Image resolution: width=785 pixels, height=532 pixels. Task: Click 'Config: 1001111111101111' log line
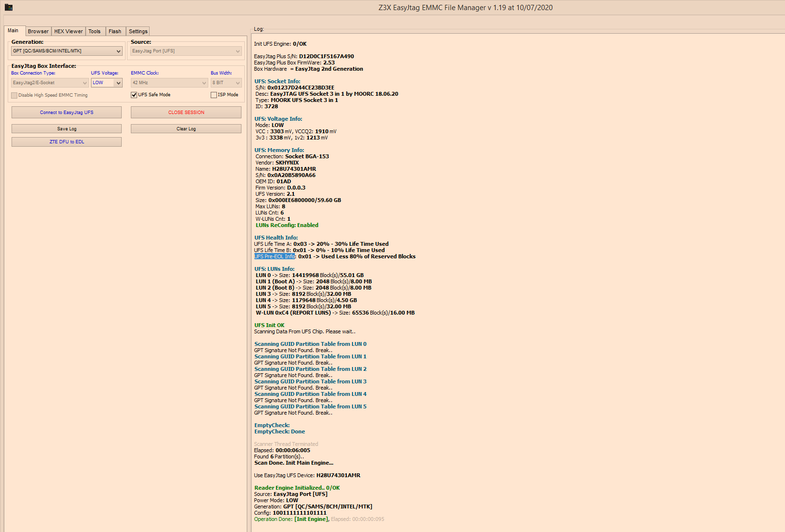(291, 513)
